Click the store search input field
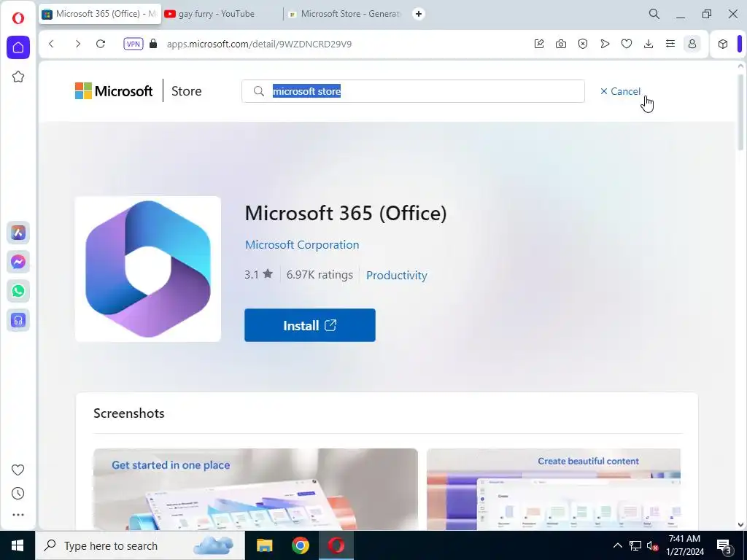 click(413, 91)
